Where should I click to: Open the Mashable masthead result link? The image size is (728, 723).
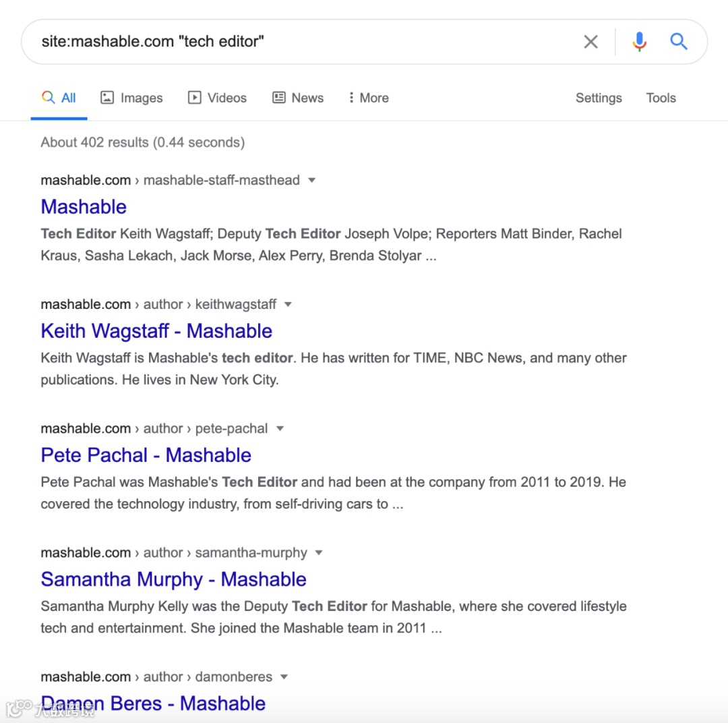pyautogui.click(x=84, y=207)
